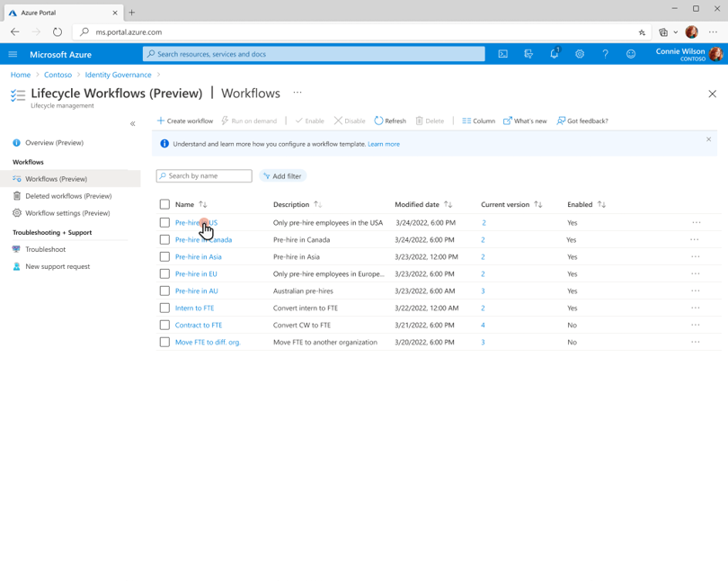Open Deleted workflows (Preview)

70,196
